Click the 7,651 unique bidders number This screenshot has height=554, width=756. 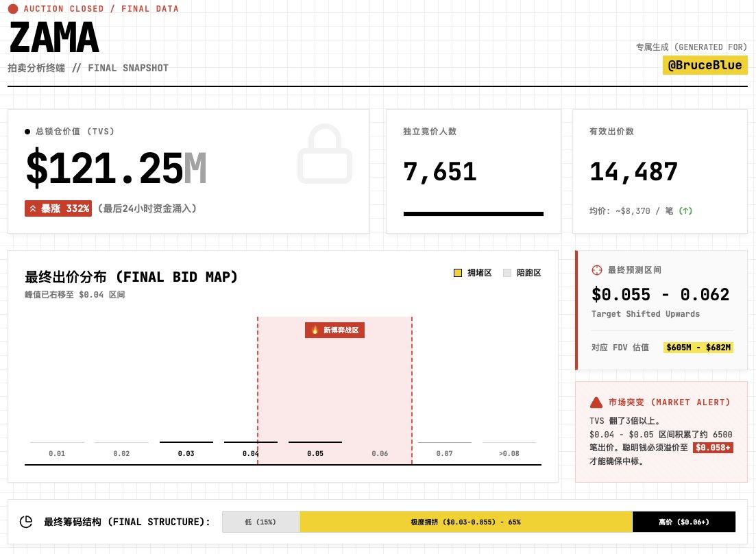440,172
